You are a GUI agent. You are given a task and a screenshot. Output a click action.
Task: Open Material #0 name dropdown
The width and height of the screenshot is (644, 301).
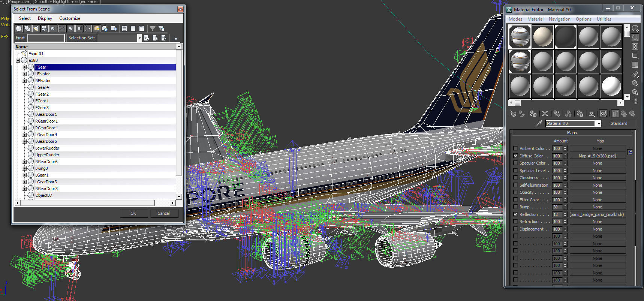point(598,123)
